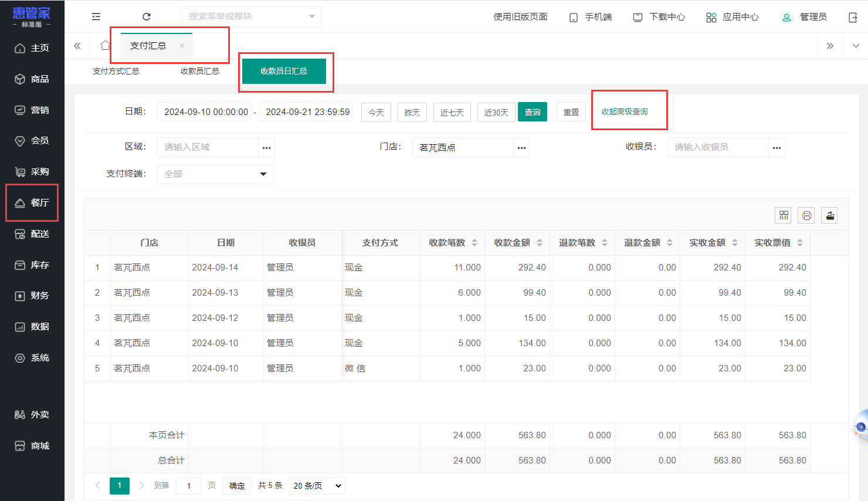Open the column settings grid icon
The width and height of the screenshot is (868, 501).
point(784,215)
